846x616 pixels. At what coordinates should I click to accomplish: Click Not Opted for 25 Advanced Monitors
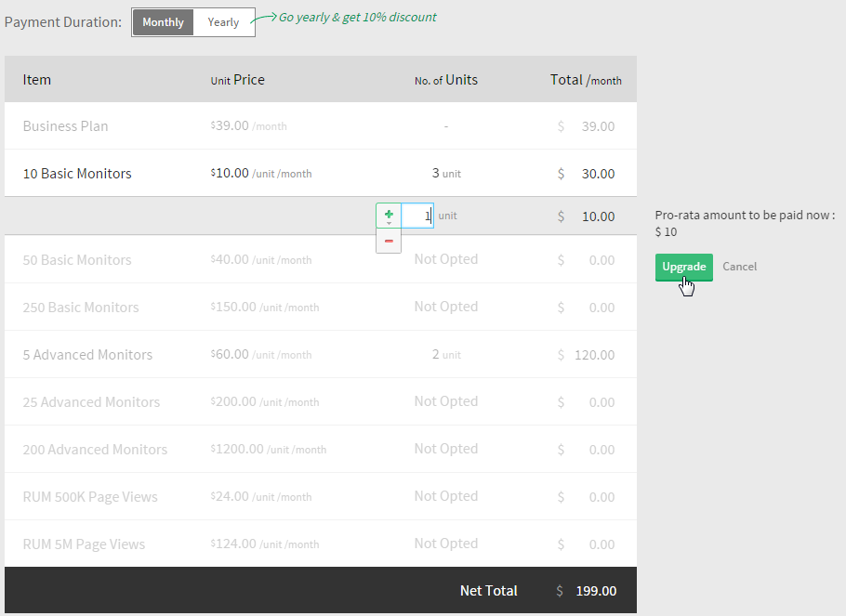pyautogui.click(x=446, y=401)
